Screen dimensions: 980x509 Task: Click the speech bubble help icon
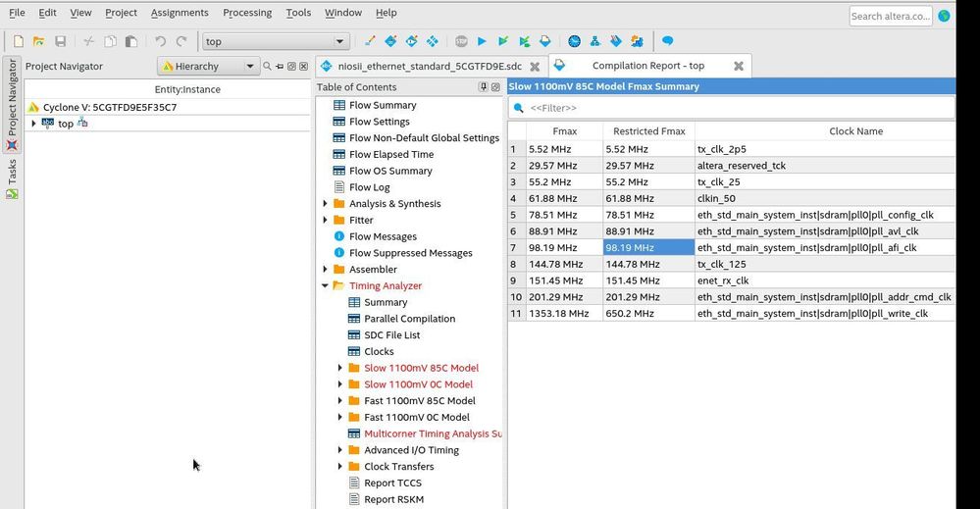(667, 41)
